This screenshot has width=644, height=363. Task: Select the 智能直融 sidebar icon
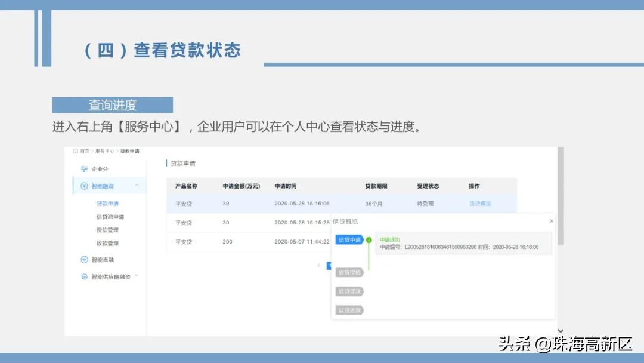(x=83, y=259)
